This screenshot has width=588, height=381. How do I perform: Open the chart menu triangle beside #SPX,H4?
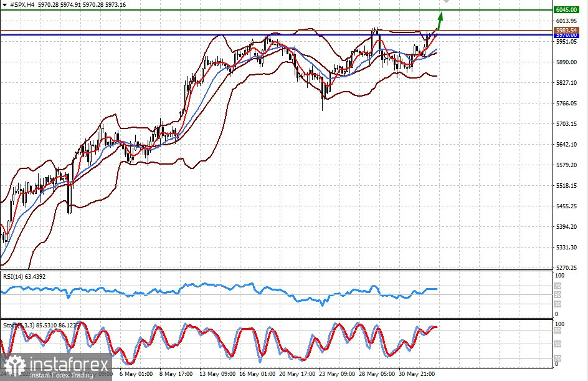click(x=4, y=5)
